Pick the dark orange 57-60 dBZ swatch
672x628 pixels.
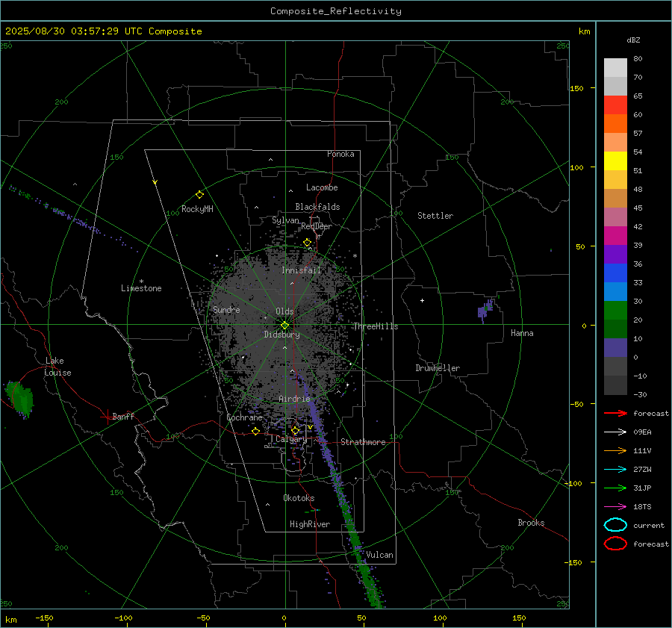click(x=615, y=124)
